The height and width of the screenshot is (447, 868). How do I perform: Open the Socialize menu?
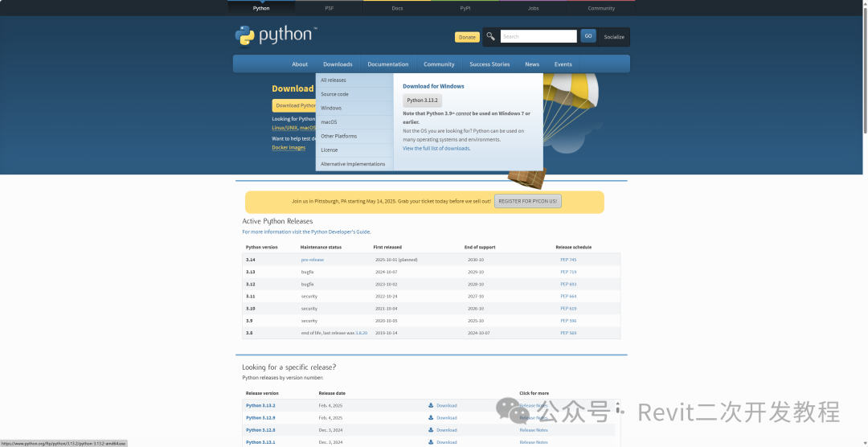point(614,37)
